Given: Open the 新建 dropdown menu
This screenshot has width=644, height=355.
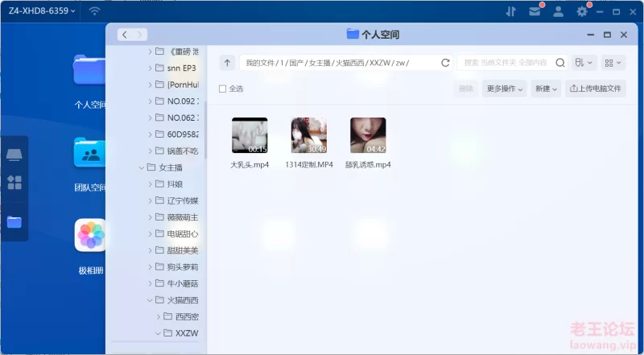Looking at the screenshot, I should [x=546, y=89].
